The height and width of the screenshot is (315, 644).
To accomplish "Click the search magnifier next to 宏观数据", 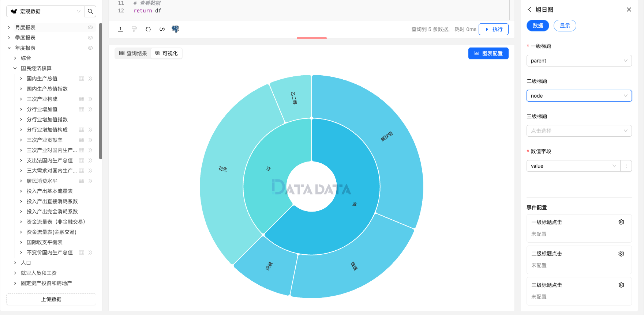I will pyautogui.click(x=90, y=11).
